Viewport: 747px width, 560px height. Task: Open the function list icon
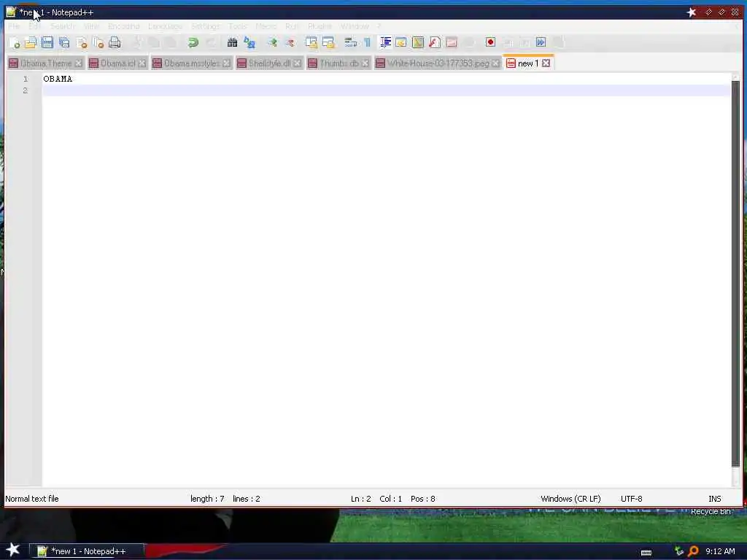(x=435, y=43)
